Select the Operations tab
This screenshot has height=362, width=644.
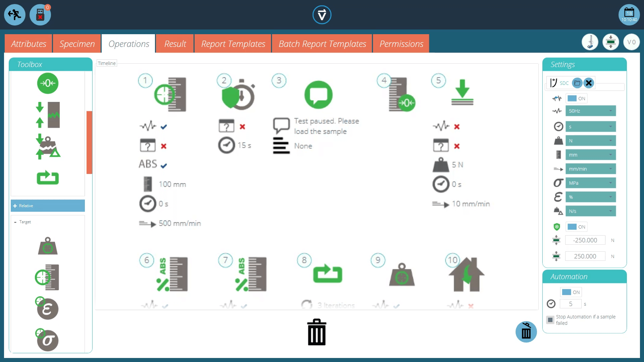click(129, 44)
